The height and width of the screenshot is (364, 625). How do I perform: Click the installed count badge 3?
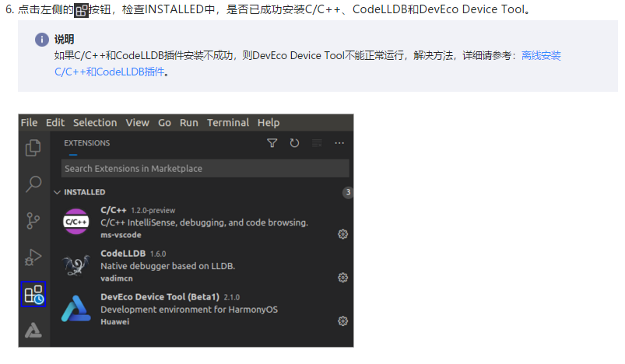[348, 192]
